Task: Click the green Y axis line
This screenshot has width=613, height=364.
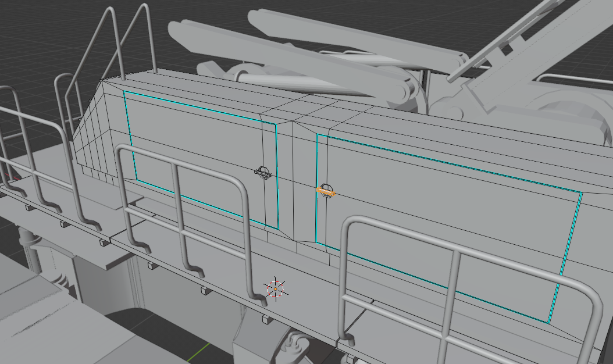Action: (x=198, y=353)
